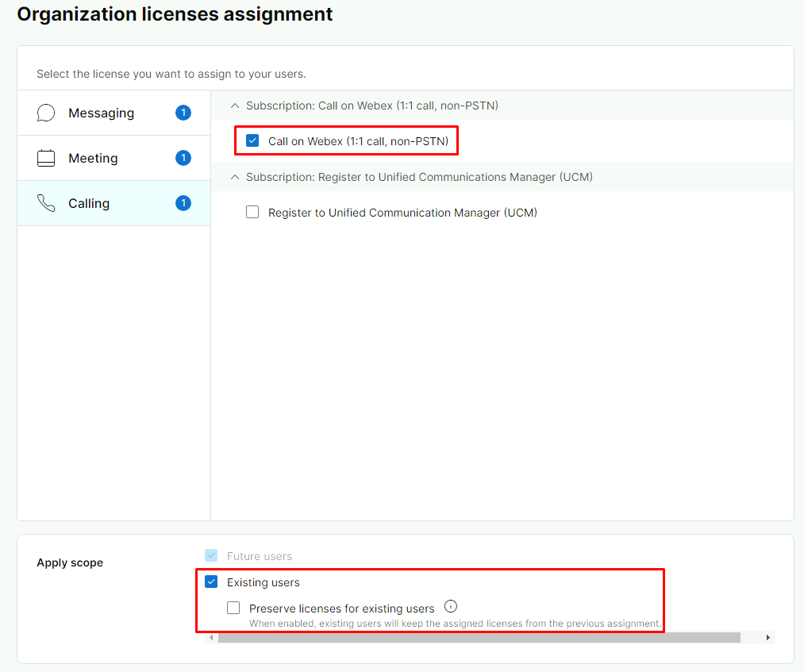This screenshot has width=804, height=672.
Task: Uncheck the Existing users checkbox
Action: click(x=211, y=582)
